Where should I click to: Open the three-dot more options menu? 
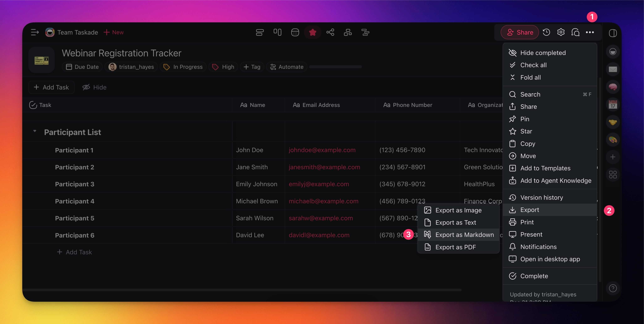click(x=590, y=32)
